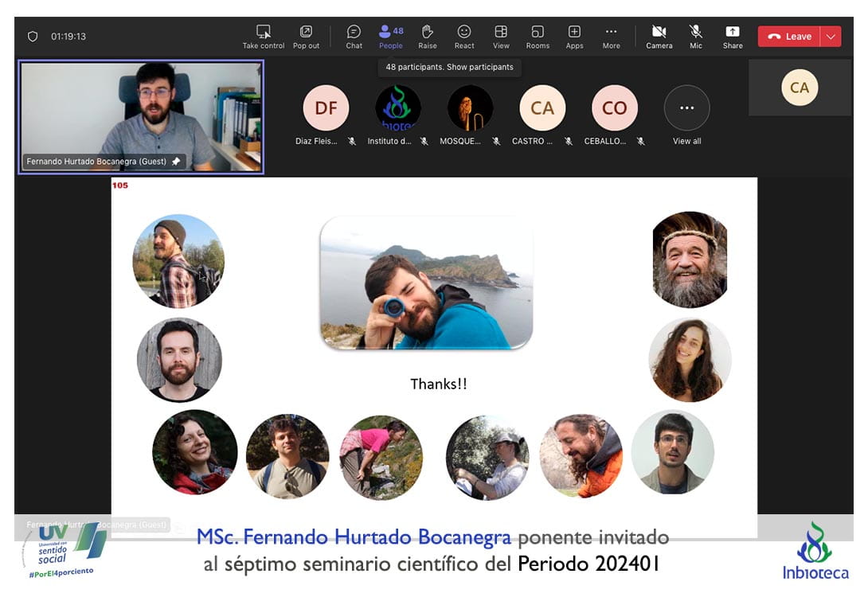
Task: Open the More options menu
Action: click(611, 37)
